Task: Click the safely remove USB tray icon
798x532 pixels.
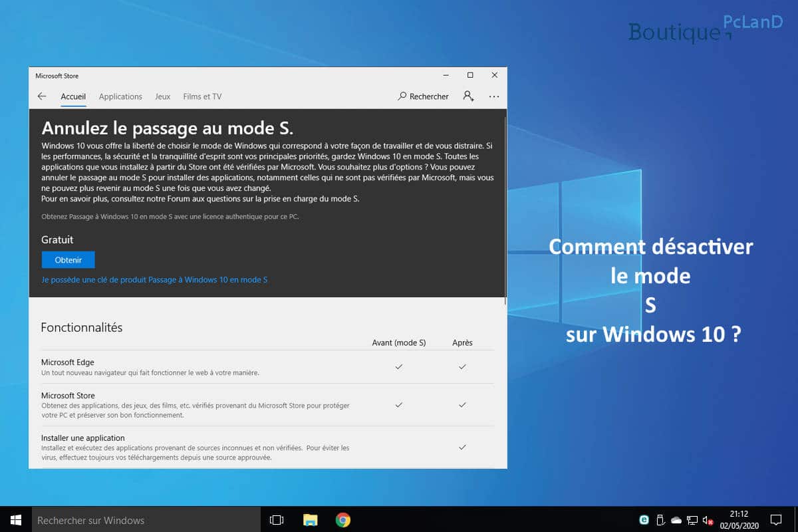Action: [660, 520]
